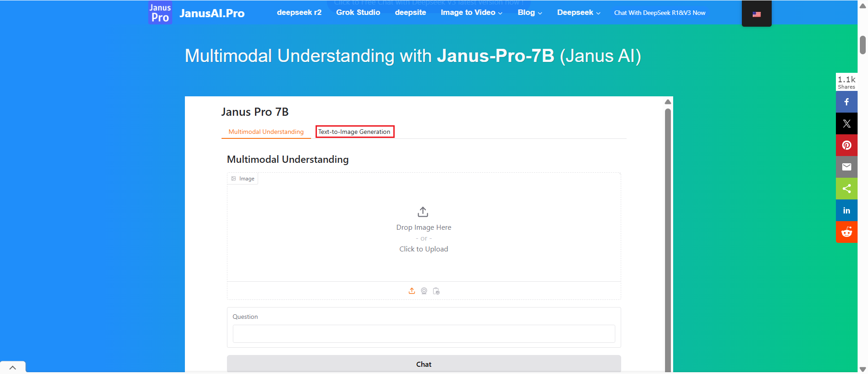The image size is (868, 374).
Task: Click the Janus Pro panel scroll-up arrow
Action: tap(668, 102)
